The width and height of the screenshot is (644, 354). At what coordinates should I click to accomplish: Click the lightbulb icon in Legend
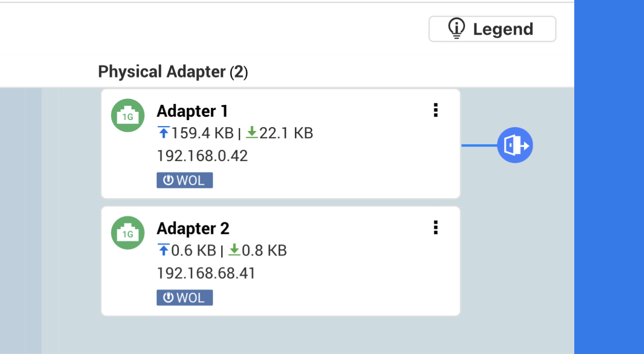tap(456, 29)
